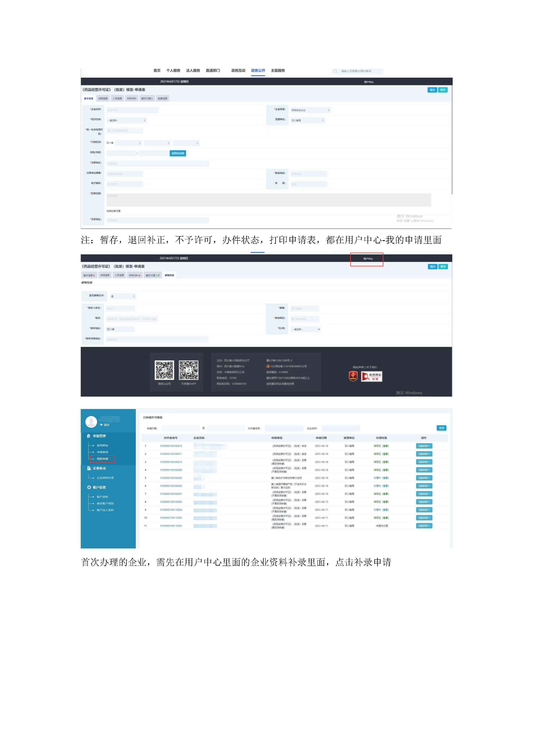534x756 pixels.
Task: Go to the 首页 nav item
Action: point(157,70)
